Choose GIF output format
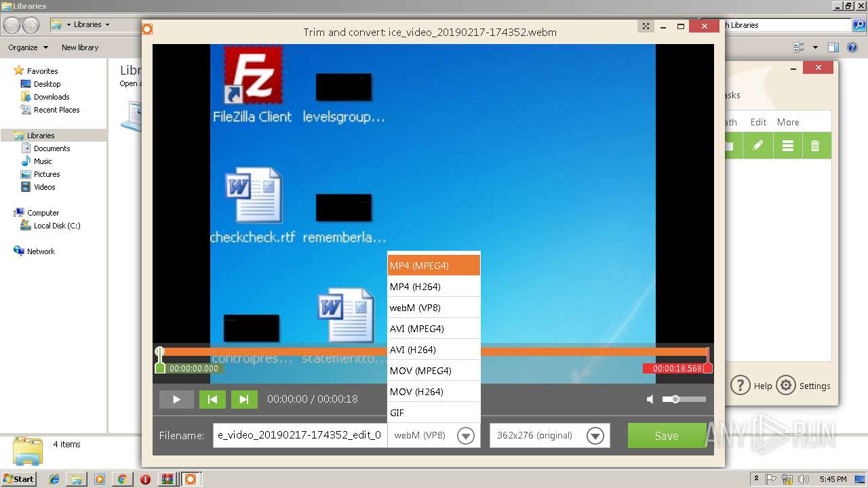The width and height of the screenshot is (868, 488). [x=434, y=413]
